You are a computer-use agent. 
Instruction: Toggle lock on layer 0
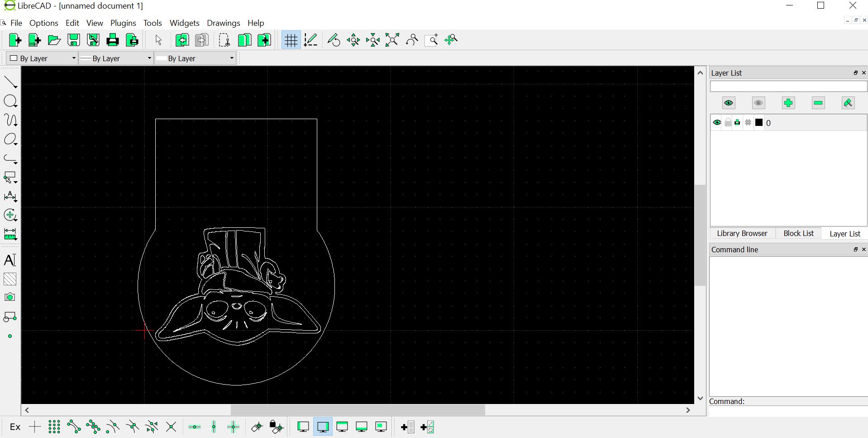(x=728, y=123)
